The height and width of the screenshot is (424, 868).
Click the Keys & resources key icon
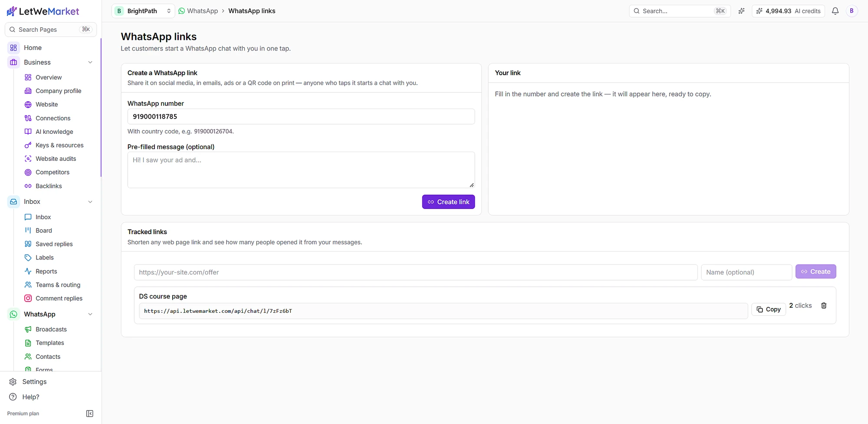pyautogui.click(x=28, y=145)
